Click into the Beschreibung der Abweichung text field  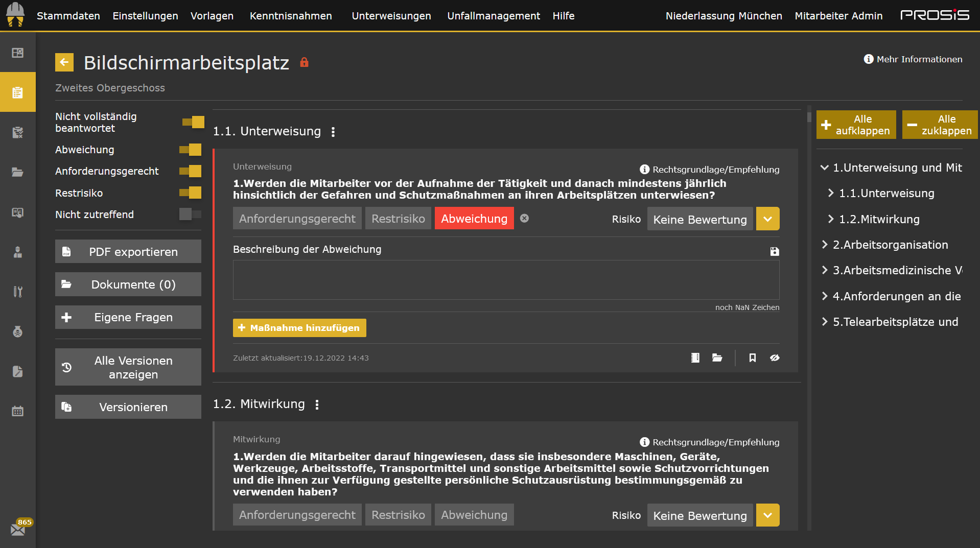pos(505,280)
